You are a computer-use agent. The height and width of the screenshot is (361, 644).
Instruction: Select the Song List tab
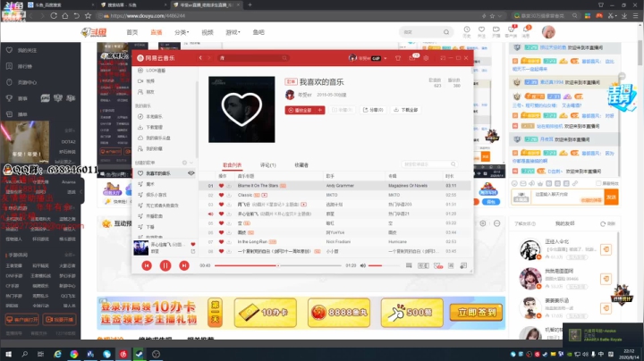(232, 165)
